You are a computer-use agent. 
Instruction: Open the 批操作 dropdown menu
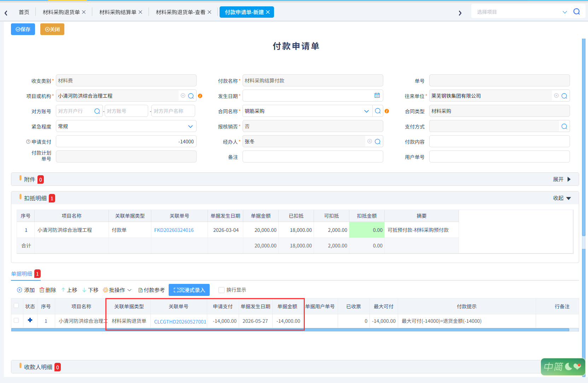[117, 290]
